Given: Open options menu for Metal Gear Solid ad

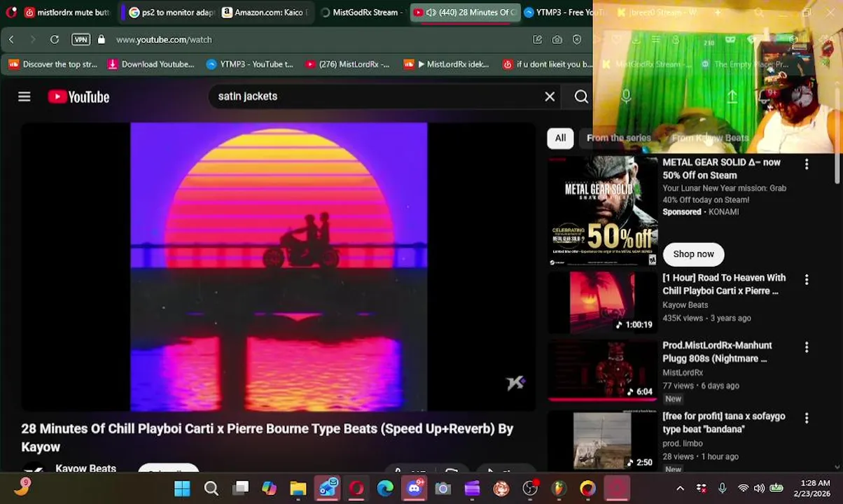Looking at the screenshot, I should [x=807, y=164].
